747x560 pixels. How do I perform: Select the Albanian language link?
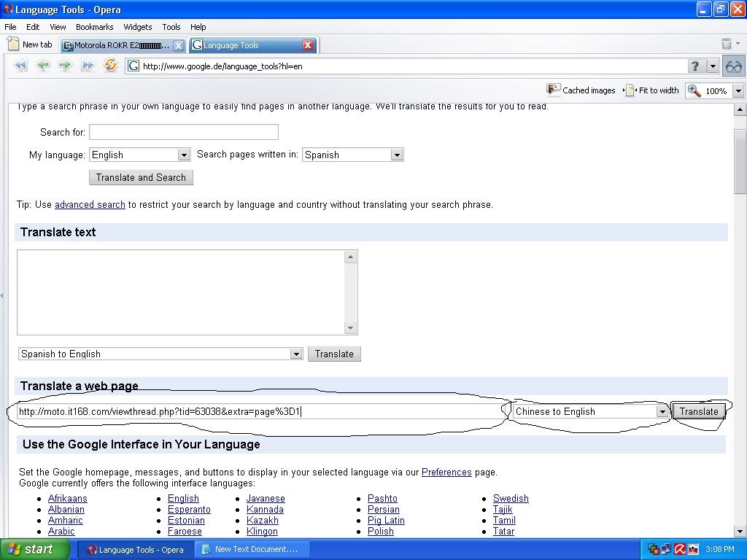pyautogui.click(x=66, y=509)
